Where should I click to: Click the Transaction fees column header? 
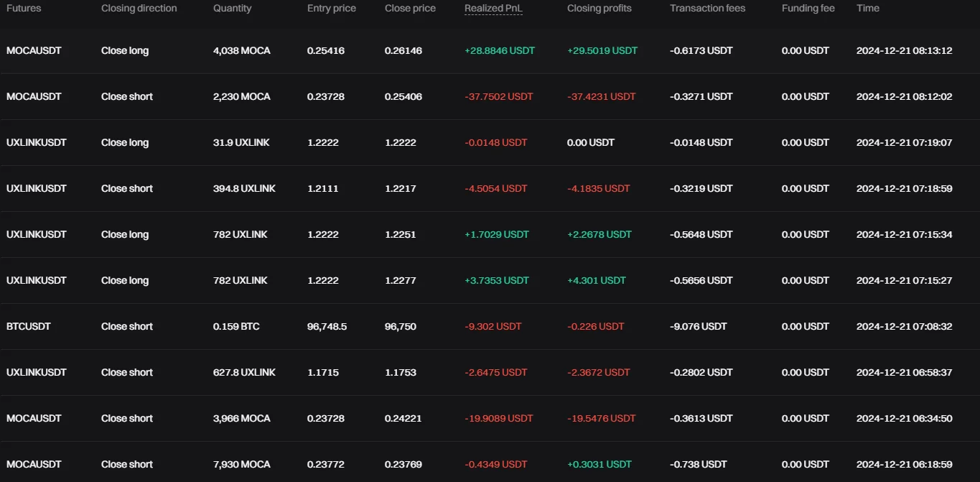click(707, 9)
